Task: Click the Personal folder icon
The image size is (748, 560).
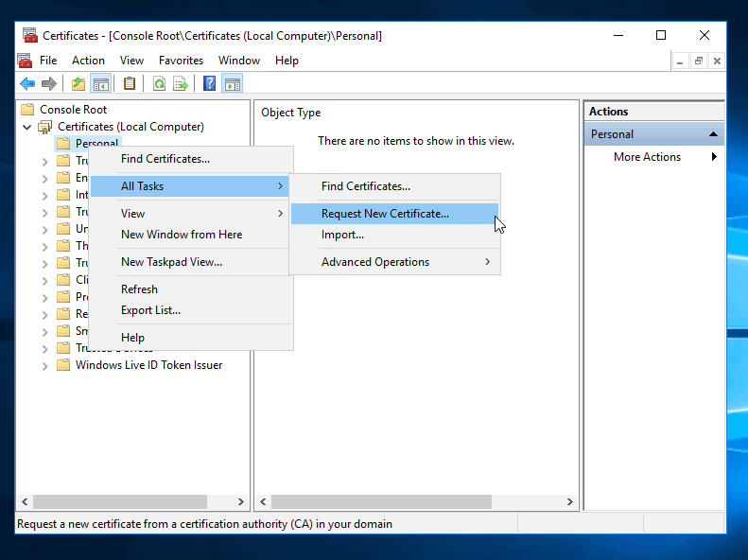Action: 63,143
